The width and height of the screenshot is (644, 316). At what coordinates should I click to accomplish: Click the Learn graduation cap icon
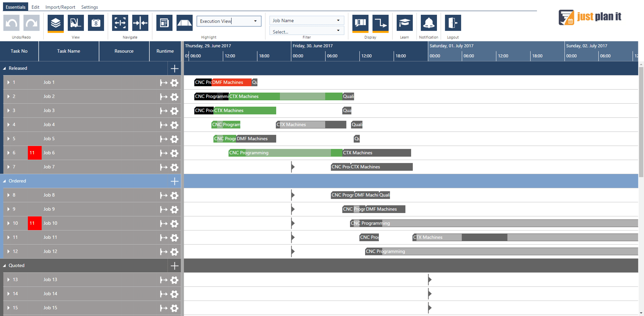point(405,23)
